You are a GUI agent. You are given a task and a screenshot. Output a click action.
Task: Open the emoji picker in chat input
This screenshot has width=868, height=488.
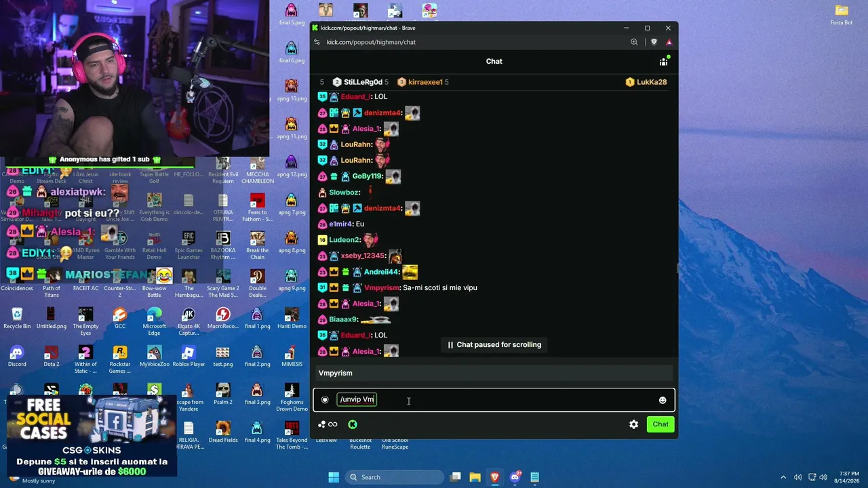663,400
